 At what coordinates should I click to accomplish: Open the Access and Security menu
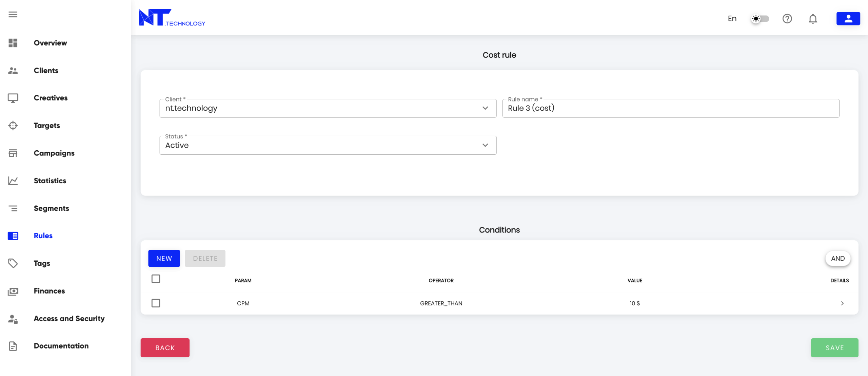click(x=69, y=319)
